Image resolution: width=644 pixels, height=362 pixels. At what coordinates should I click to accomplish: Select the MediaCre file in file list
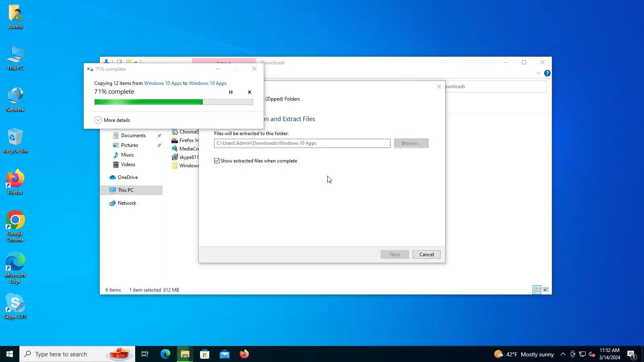pyautogui.click(x=185, y=149)
